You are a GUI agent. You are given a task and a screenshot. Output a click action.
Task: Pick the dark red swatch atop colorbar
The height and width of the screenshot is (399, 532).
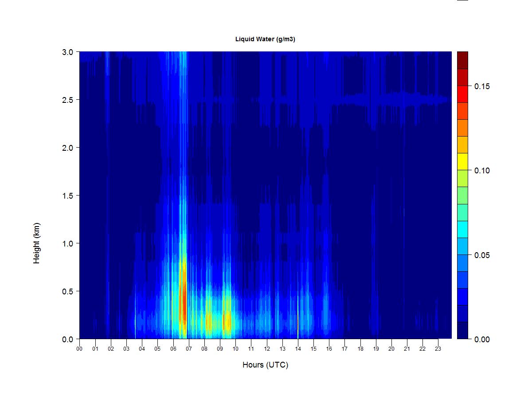point(462,60)
